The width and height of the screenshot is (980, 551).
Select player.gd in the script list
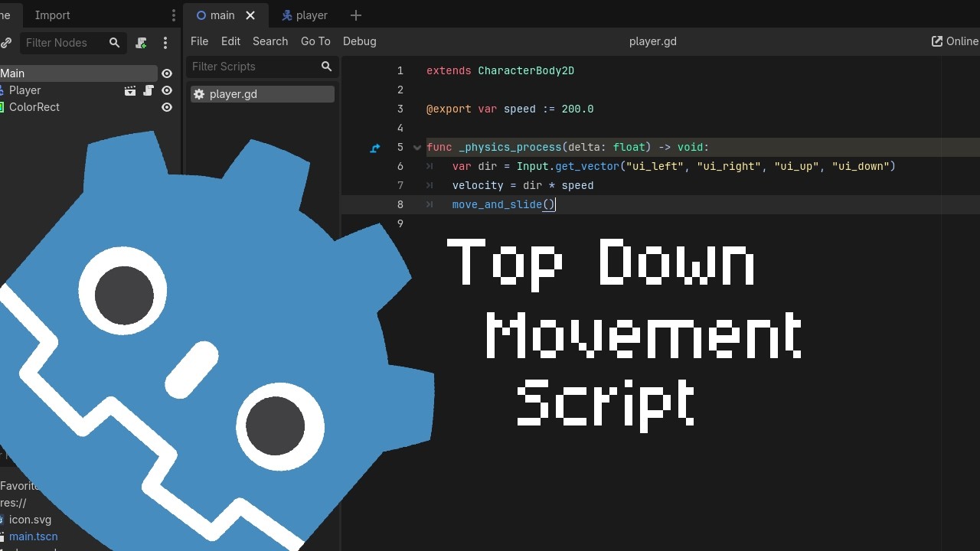tap(263, 94)
